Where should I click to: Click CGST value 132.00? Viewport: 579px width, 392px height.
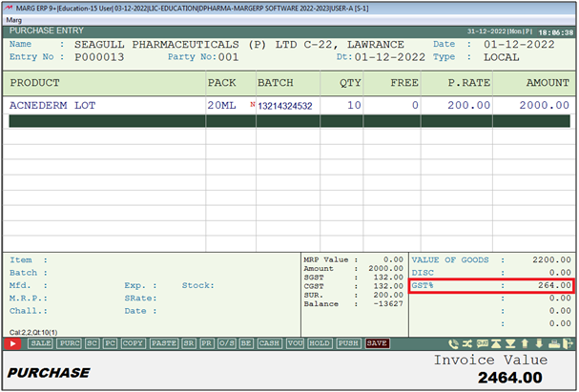pyautogui.click(x=388, y=286)
